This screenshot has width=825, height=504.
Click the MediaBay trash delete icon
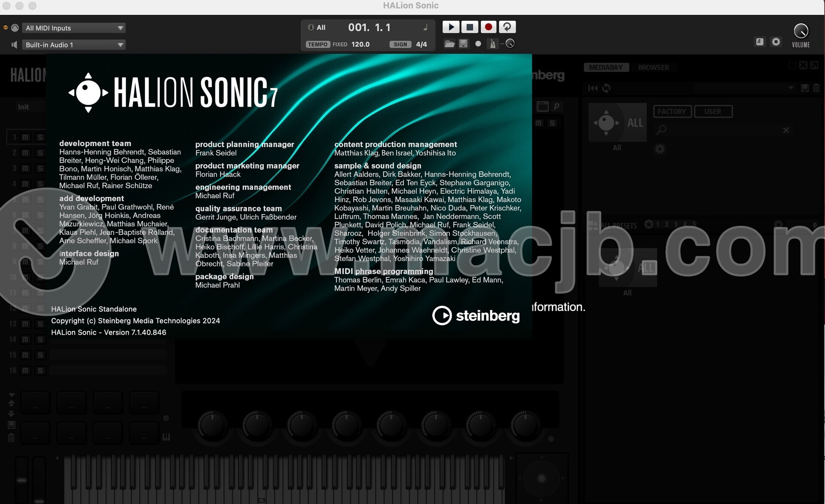coord(816,88)
